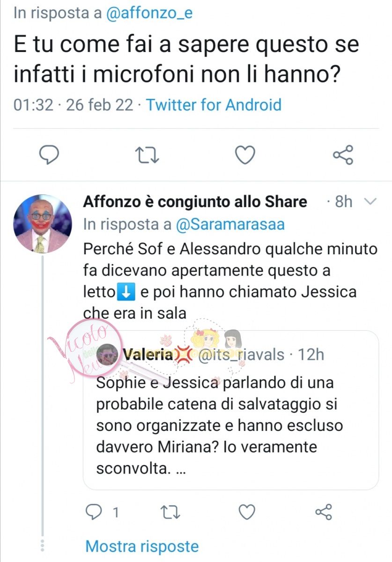The image size is (392, 562).
Task: Open Valeria's quoted tweet avatar
Action: click(x=107, y=355)
